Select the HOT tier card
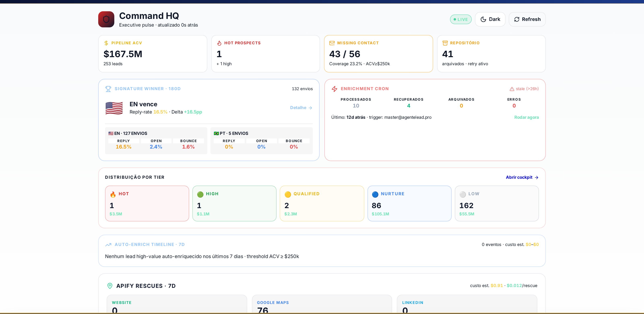The image size is (644, 314). [x=147, y=203]
